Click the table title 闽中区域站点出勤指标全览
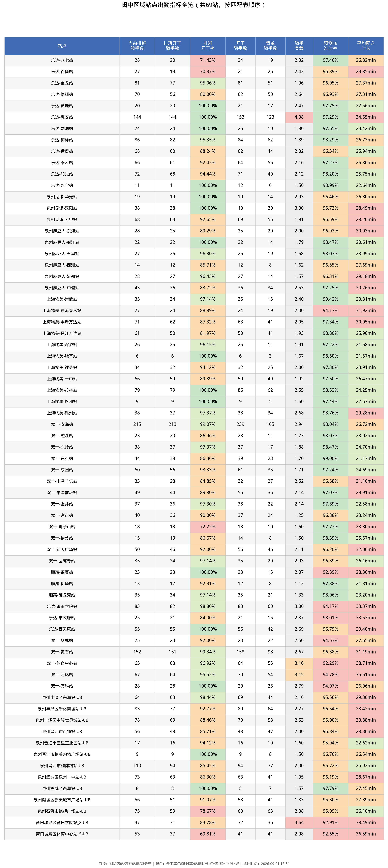388x868 pixels. pyautogui.click(x=194, y=5)
